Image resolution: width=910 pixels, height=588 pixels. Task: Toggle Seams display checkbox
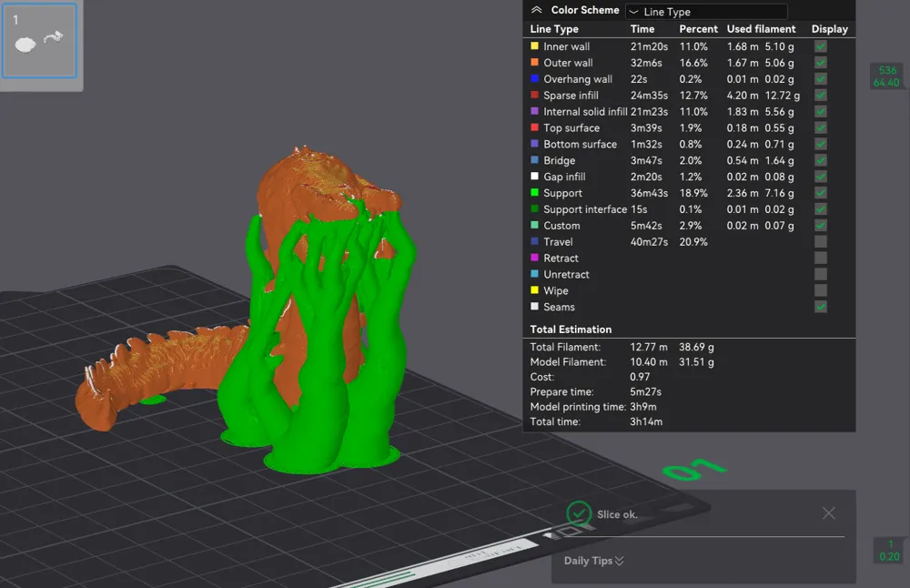click(821, 307)
